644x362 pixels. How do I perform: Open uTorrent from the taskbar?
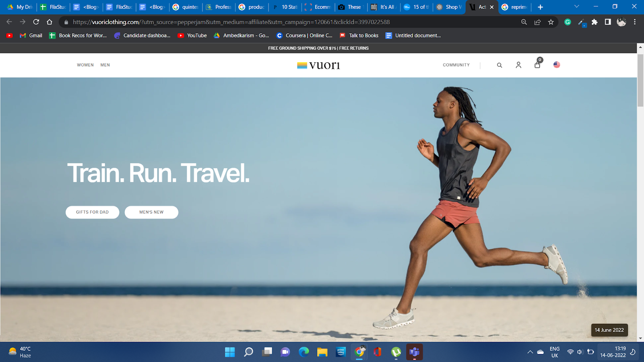[x=396, y=352]
